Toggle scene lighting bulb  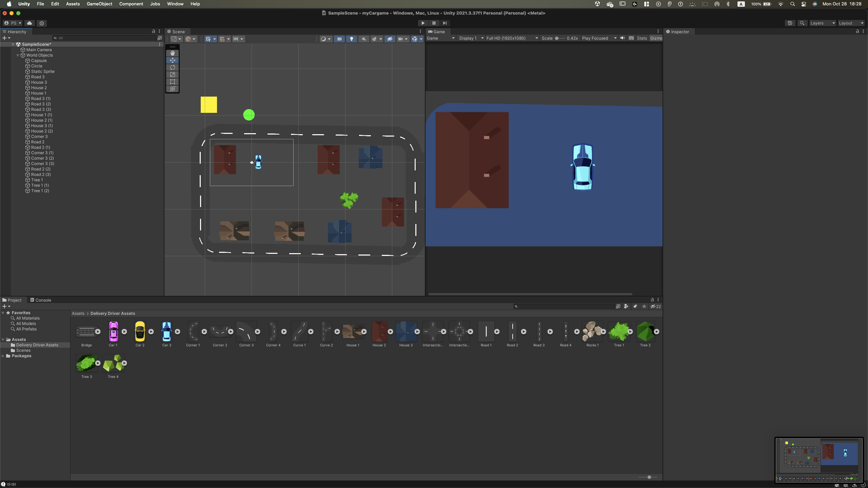point(352,39)
